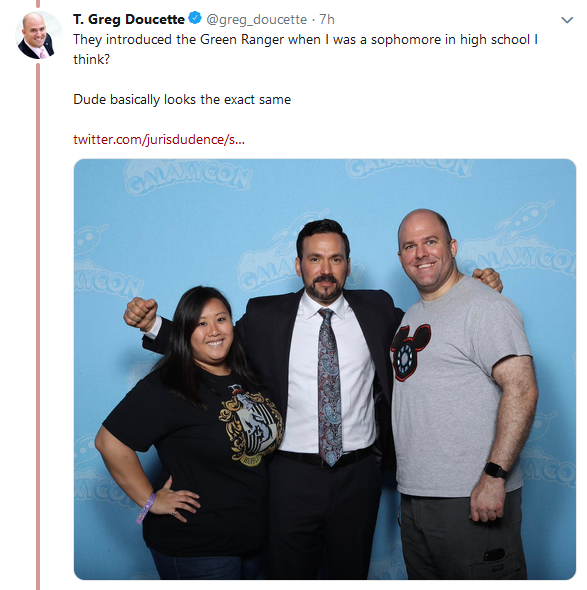Click the paisley necktie in the photo

(x=330, y=386)
